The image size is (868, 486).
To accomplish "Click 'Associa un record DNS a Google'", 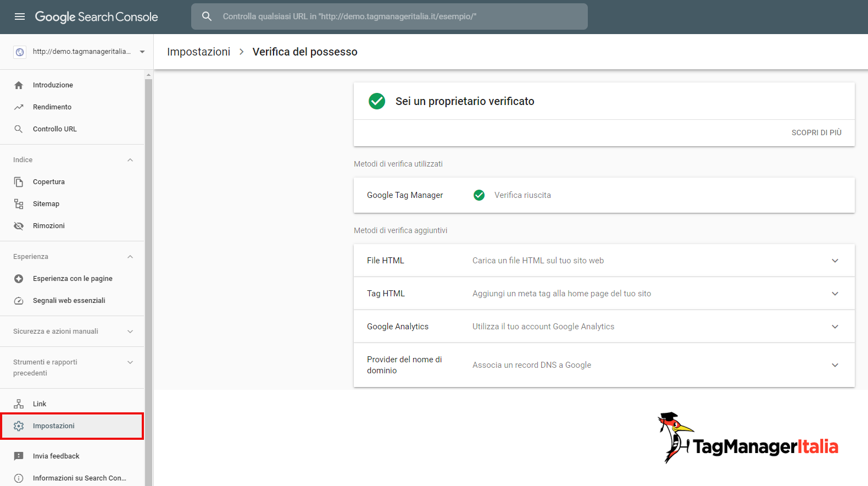I will [x=532, y=365].
